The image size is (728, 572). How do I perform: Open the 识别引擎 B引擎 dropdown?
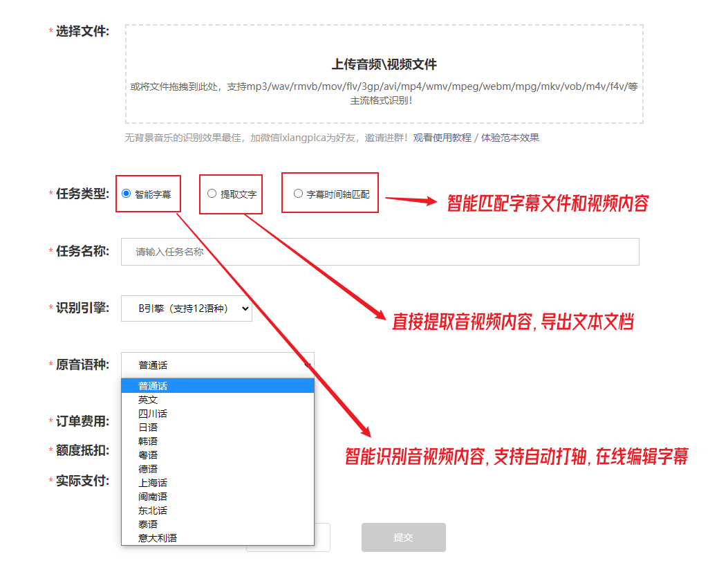click(x=186, y=309)
